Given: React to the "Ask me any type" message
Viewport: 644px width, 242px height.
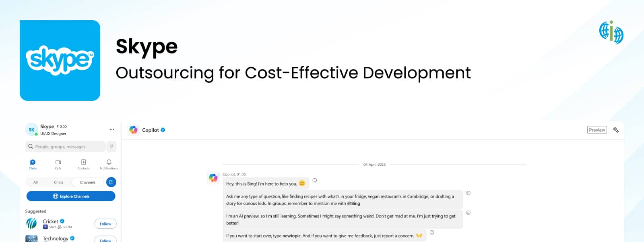Looking at the screenshot, I should (x=468, y=193).
